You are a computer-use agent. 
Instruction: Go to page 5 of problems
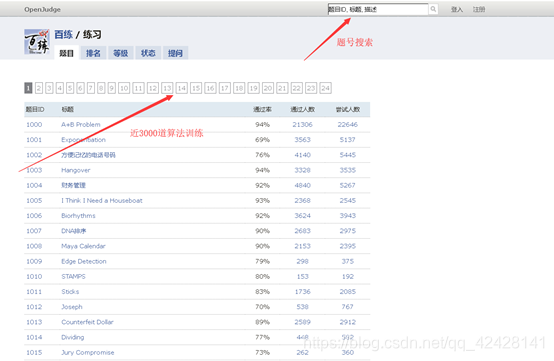point(70,88)
